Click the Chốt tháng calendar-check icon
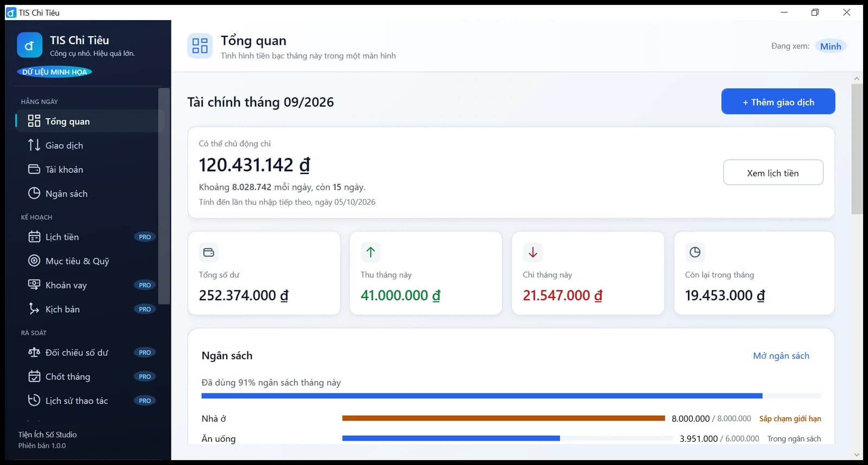 click(x=34, y=376)
